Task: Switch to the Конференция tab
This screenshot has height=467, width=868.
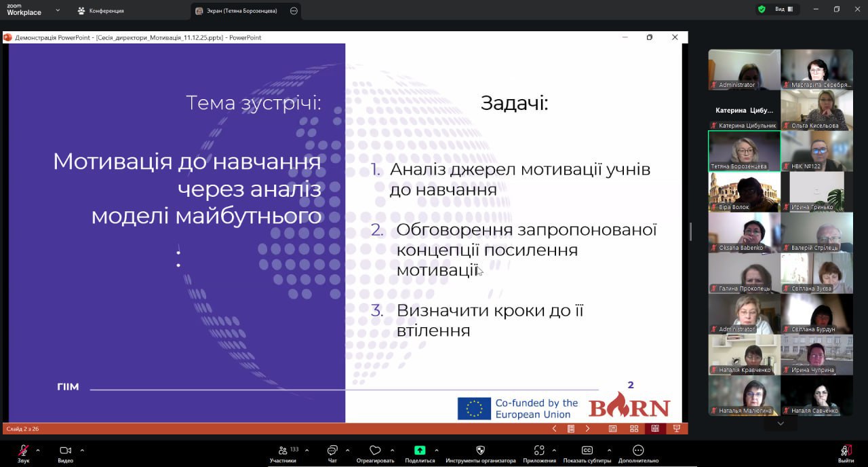Action: point(100,11)
